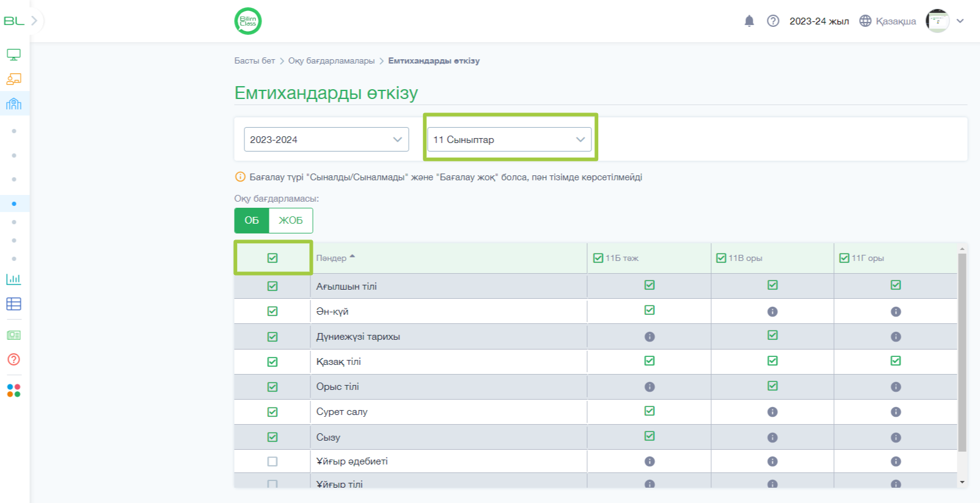Screen dimensions: 980x503
Task: Click the user profile avatar
Action: click(x=937, y=21)
